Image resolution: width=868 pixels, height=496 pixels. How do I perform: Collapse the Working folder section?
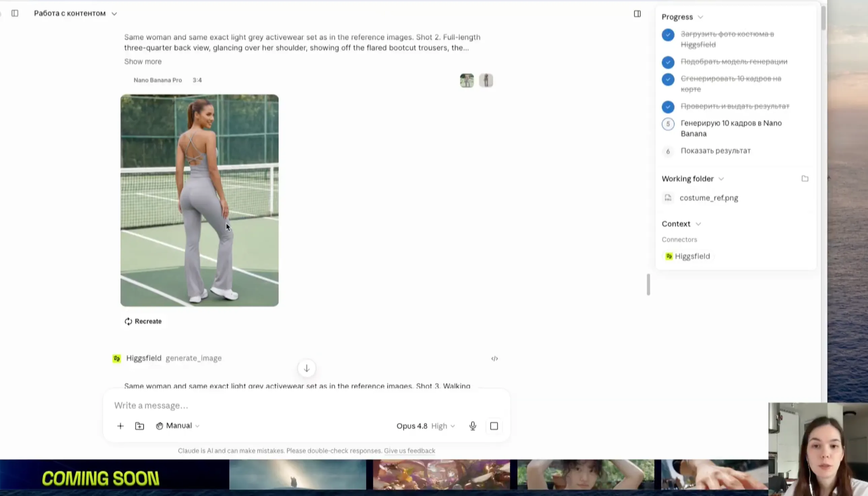point(693,179)
